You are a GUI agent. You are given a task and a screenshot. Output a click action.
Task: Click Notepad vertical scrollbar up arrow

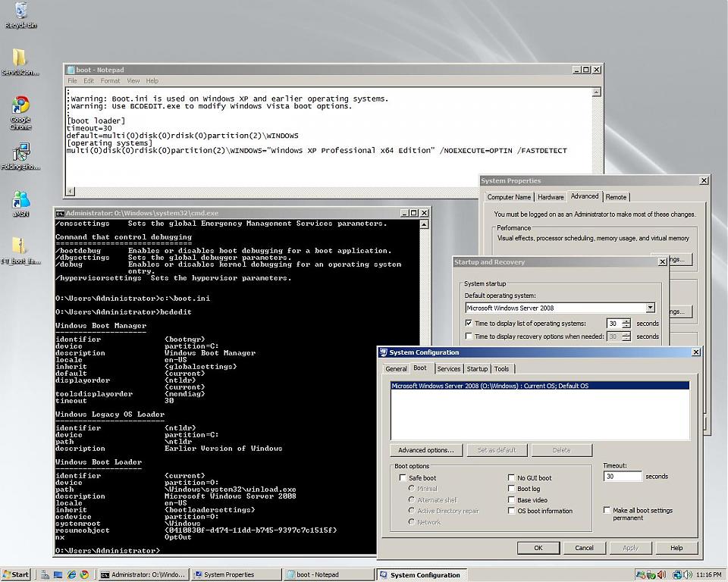tap(597, 92)
